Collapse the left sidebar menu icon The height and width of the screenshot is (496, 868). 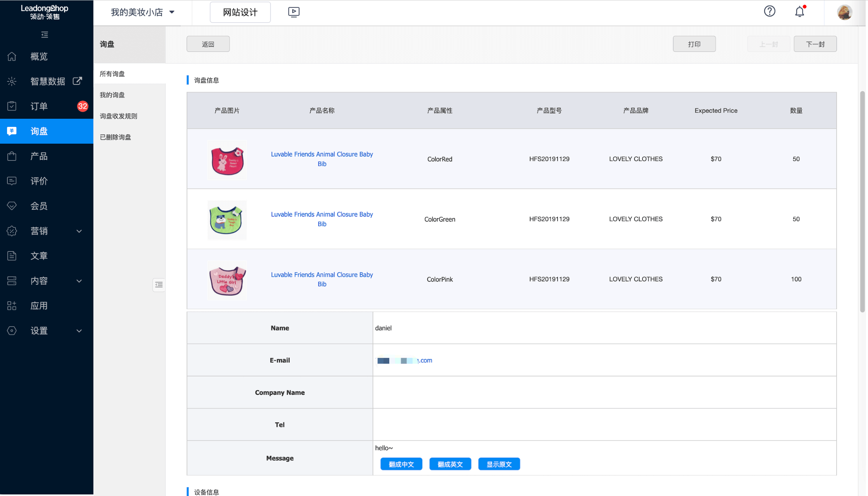[45, 35]
